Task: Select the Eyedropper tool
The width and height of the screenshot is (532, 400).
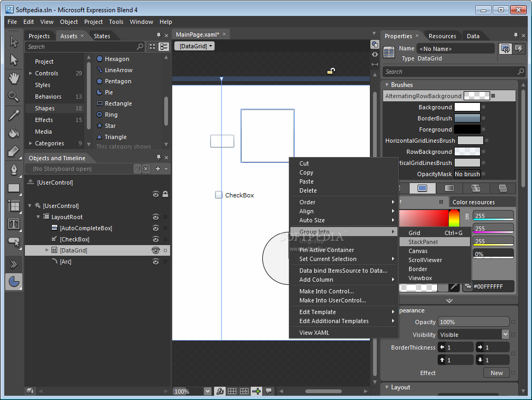Action: [x=14, y=115]
